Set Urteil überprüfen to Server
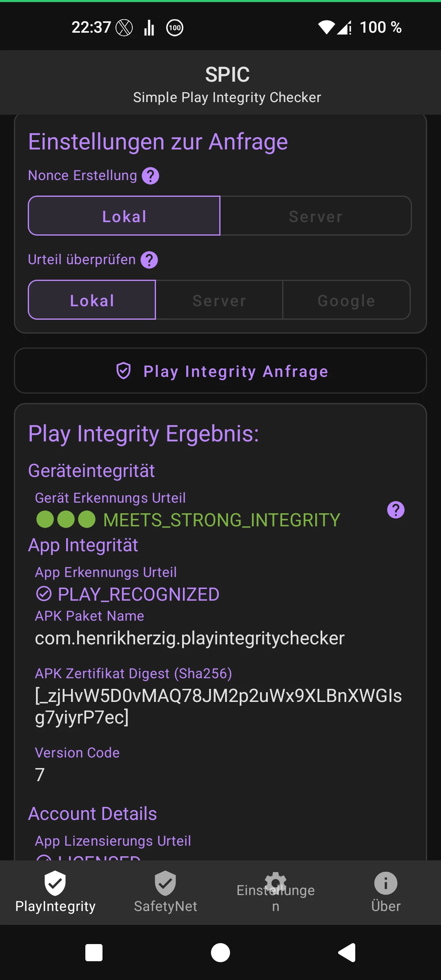The width and height of the screenshot is (441, 980). tap(219, 300)
